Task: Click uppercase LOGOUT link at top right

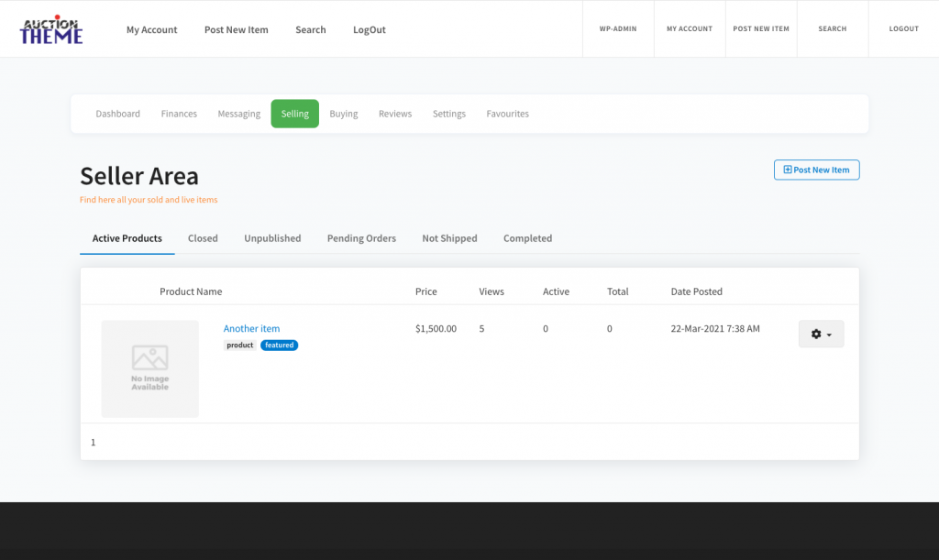Action: point(903,28)
